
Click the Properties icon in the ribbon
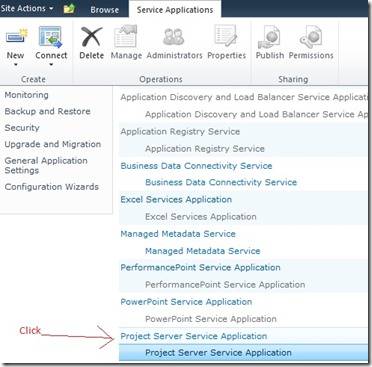226,36
